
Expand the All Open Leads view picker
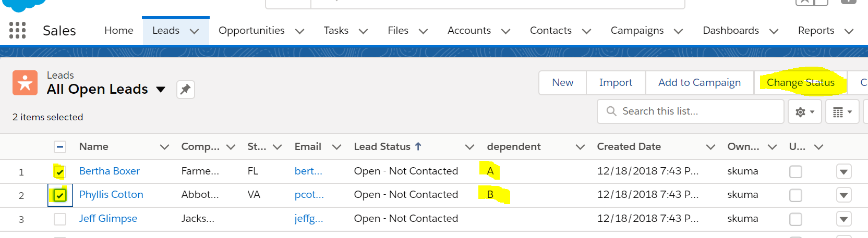click(x=161, y=90)
